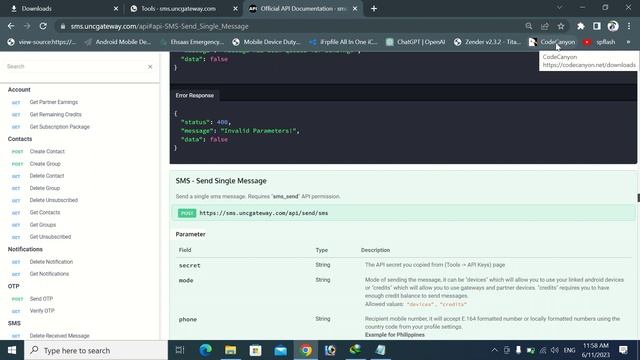Open Delete Contact endpoint

(x=47, y=176)
